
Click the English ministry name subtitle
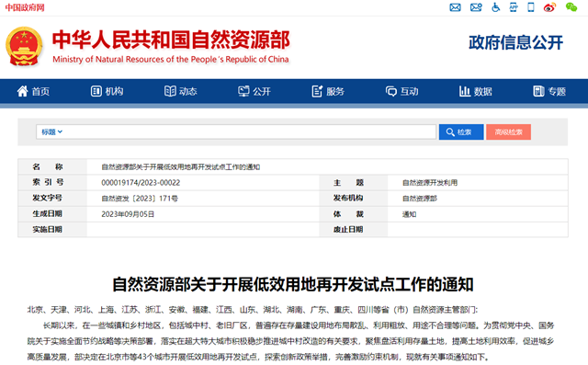coord(171,59)
